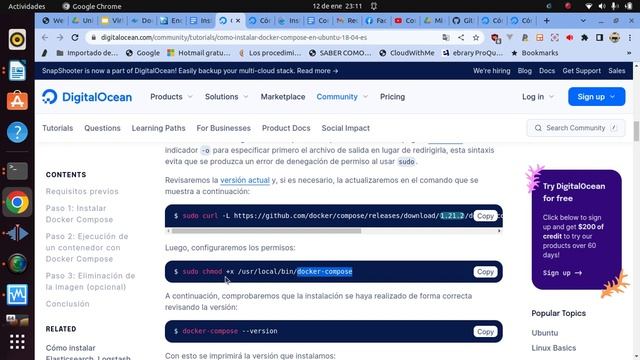Click the page vertical scrollbar thumb
This screenshot has width=640, height=360.
coord(636,131)
